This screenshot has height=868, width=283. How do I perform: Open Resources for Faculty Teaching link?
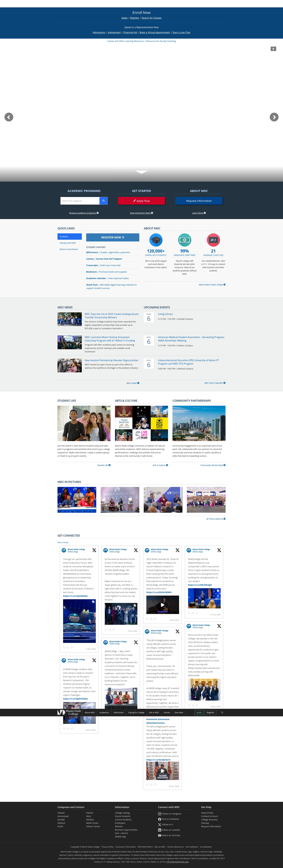[x=161, y=41]
